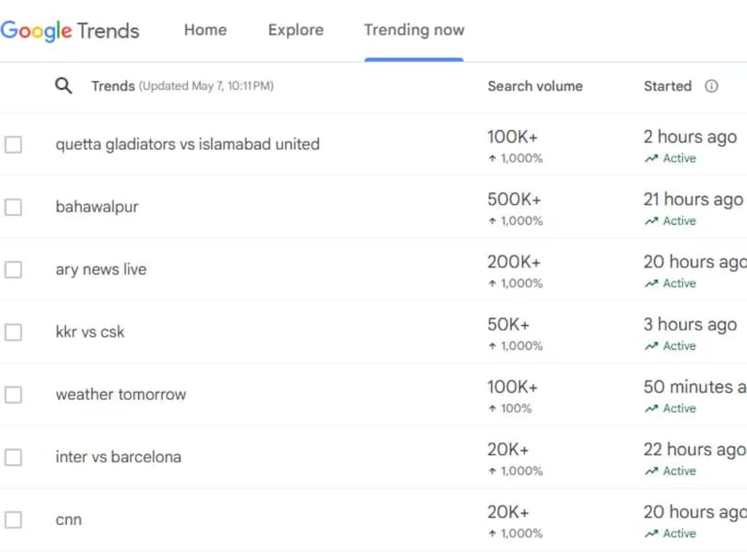This screenshot has width=747, height=560.
Task: Click the Active trend icon for bahawalpur
Action: tap(650, 221)
